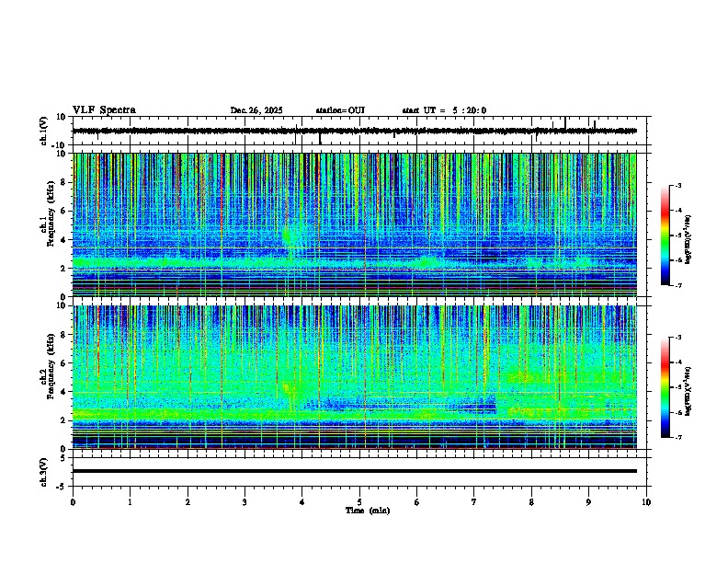Click the "-7" value on ch.2 color bar

677,437
